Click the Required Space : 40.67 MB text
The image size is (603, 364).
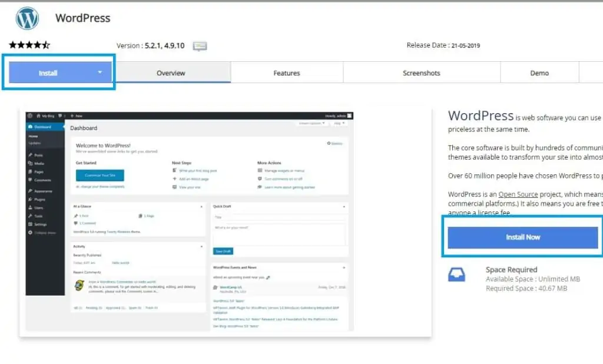526,288
